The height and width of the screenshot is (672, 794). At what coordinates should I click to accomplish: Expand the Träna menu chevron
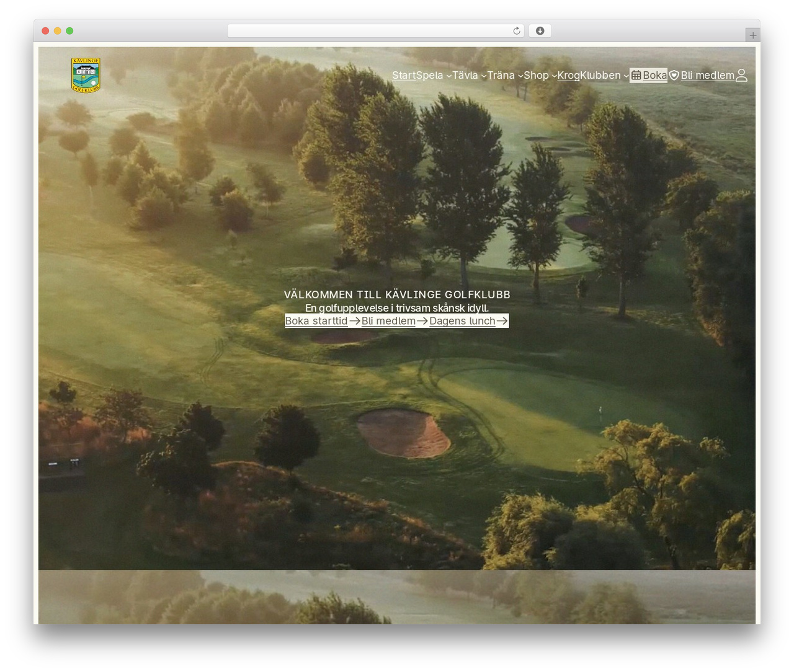coord(520,76)
